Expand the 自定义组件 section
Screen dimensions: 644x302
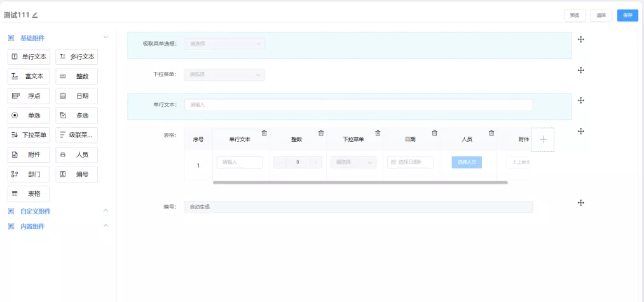tap(106, 210)
